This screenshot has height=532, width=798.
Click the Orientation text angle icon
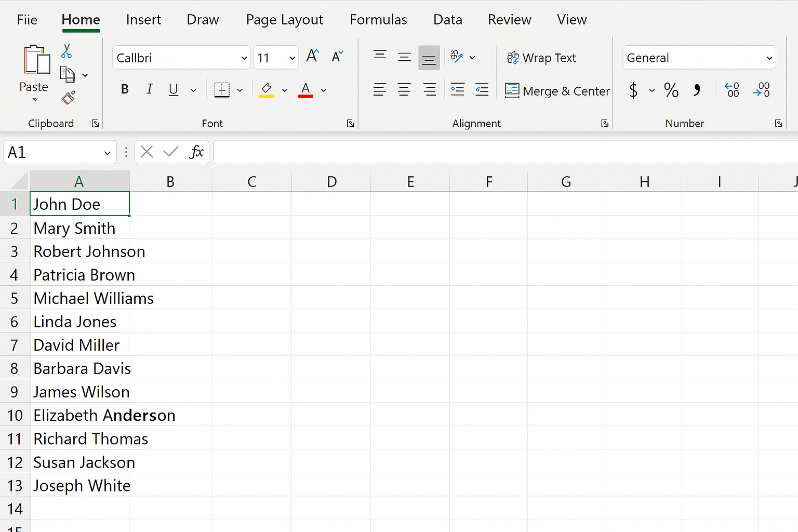(x=457, y=57)
